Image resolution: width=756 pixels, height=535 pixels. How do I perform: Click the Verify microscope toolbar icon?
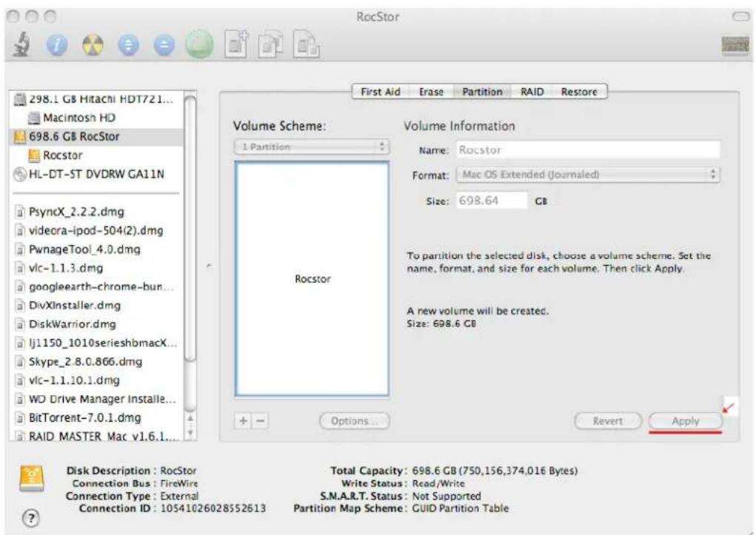pyautogui.click(x=21, y=45)
